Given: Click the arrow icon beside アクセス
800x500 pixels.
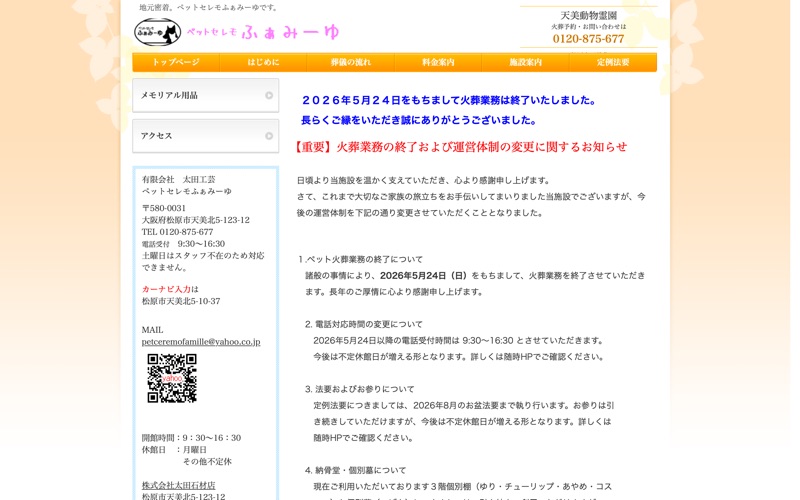Looking at the screenshot, I should 269,136.
